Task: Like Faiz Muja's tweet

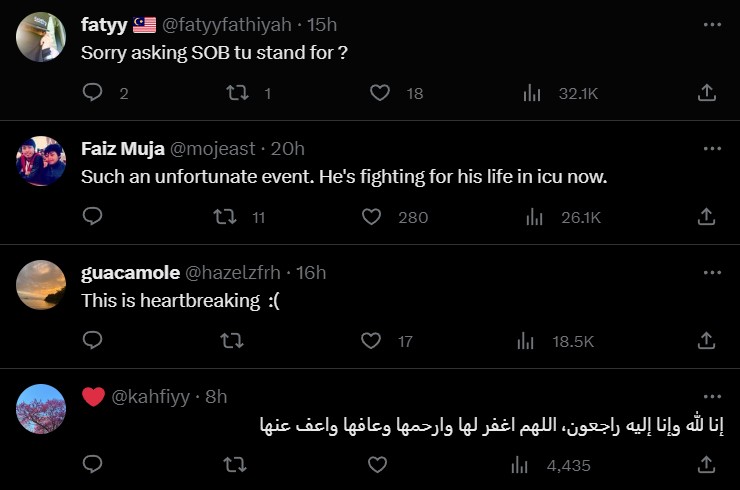Action: point(371,217)
